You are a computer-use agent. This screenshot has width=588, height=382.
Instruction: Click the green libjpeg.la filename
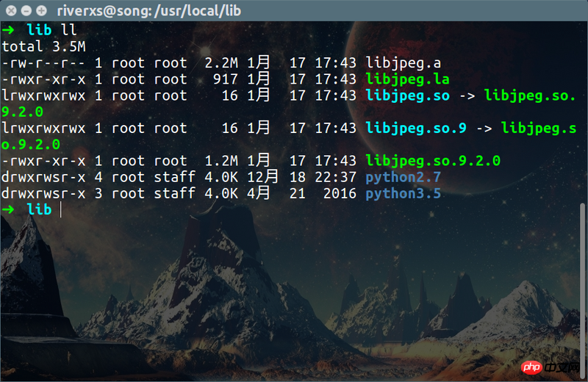[408, 79]
